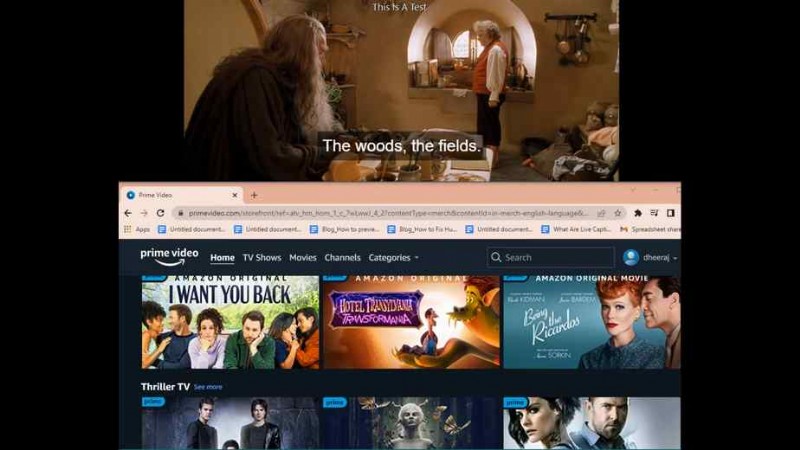The height and width of the screenshot is (450, 800).
Task: Bookmark this page with the star icon
Action: 617,213
